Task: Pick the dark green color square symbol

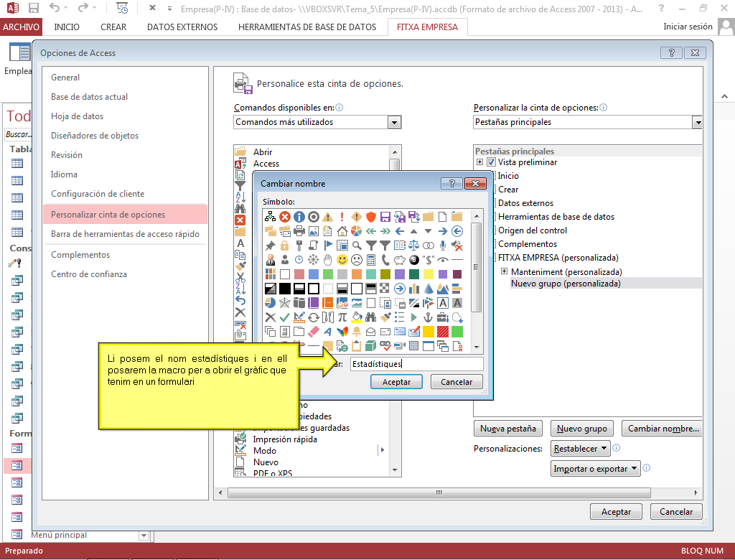Action: point(414,274)
